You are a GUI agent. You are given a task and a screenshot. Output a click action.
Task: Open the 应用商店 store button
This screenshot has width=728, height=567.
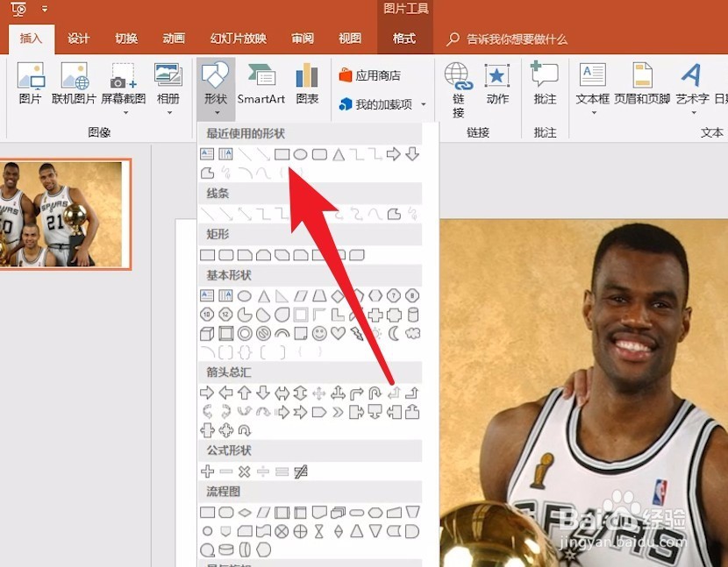pyautogui.click(x=369, y=75)
